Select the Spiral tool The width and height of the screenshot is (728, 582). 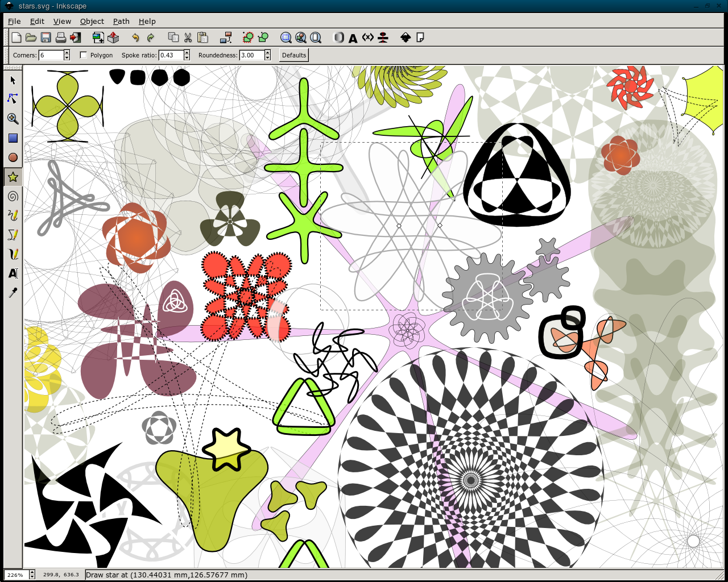13,196
